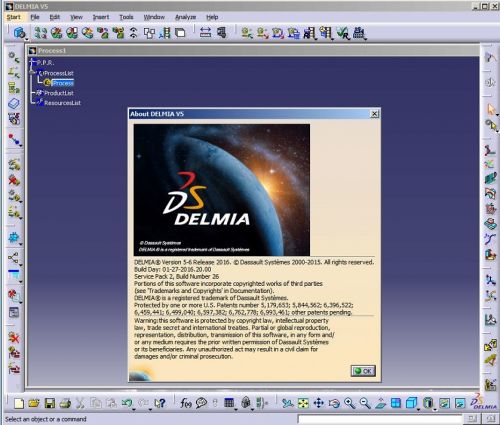Click the New document icon
The width and height of the screenshot is (500, 425).
click(19, 403)
